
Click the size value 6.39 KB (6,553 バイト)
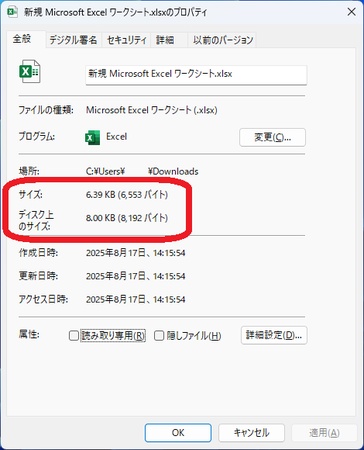[x=127, y=195]
